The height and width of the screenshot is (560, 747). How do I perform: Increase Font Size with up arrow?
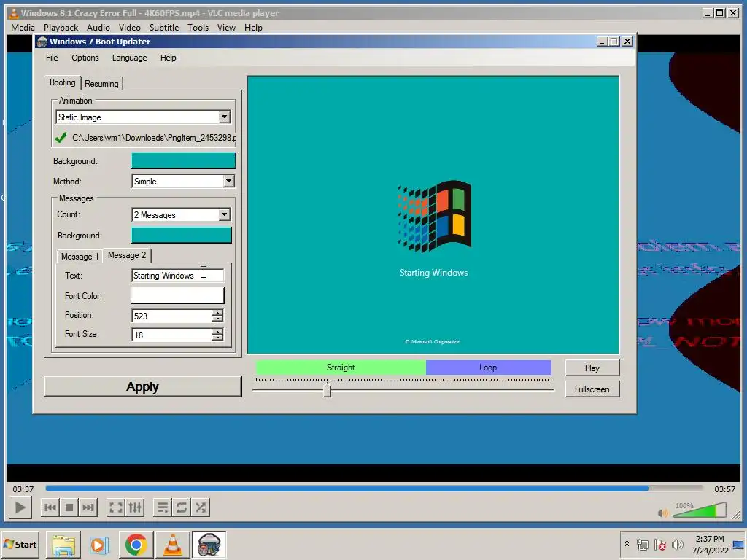click(x=217, y=332)
